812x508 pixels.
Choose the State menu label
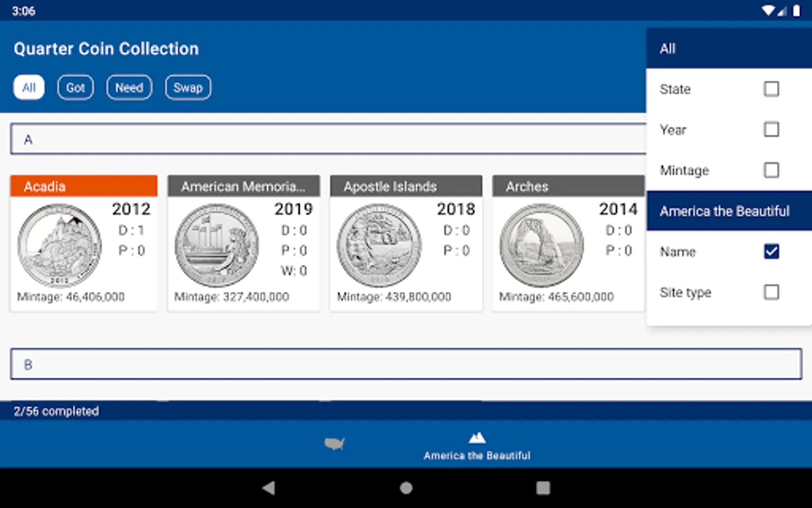pos(675,89)
